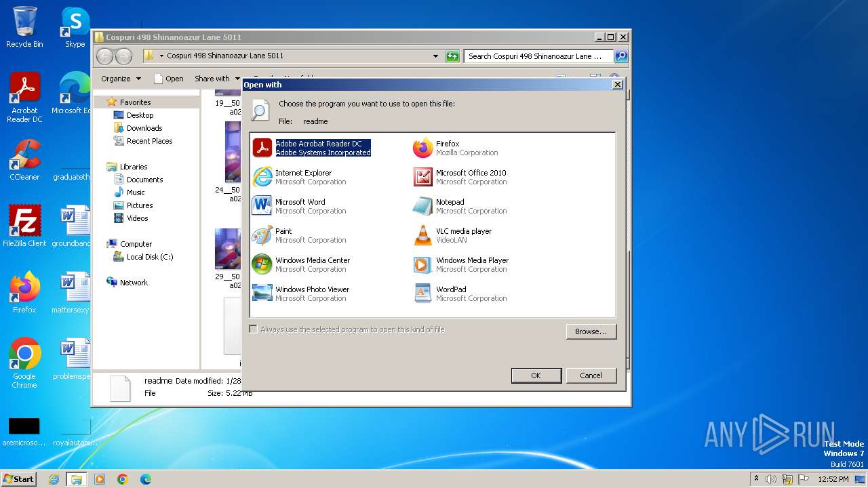Choose WordPad icon in program list
Screen dimensions: 868x488
pos(423,293)
